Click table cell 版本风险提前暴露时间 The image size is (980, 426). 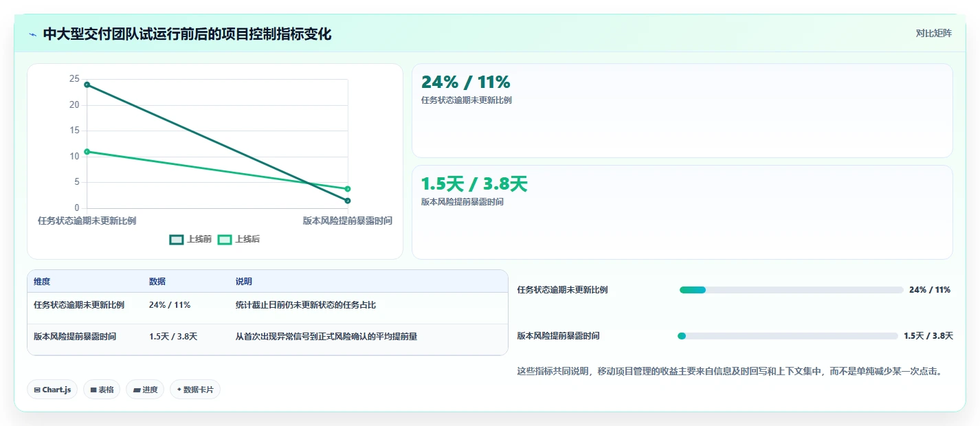pos(75,337)
